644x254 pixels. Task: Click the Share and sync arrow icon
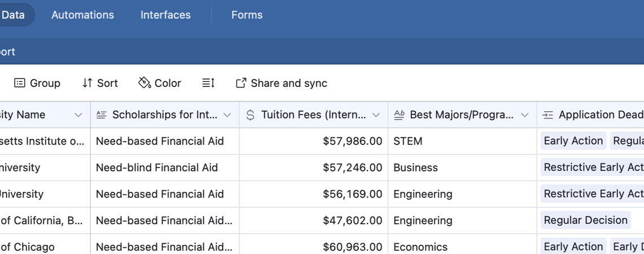(241, 83)
